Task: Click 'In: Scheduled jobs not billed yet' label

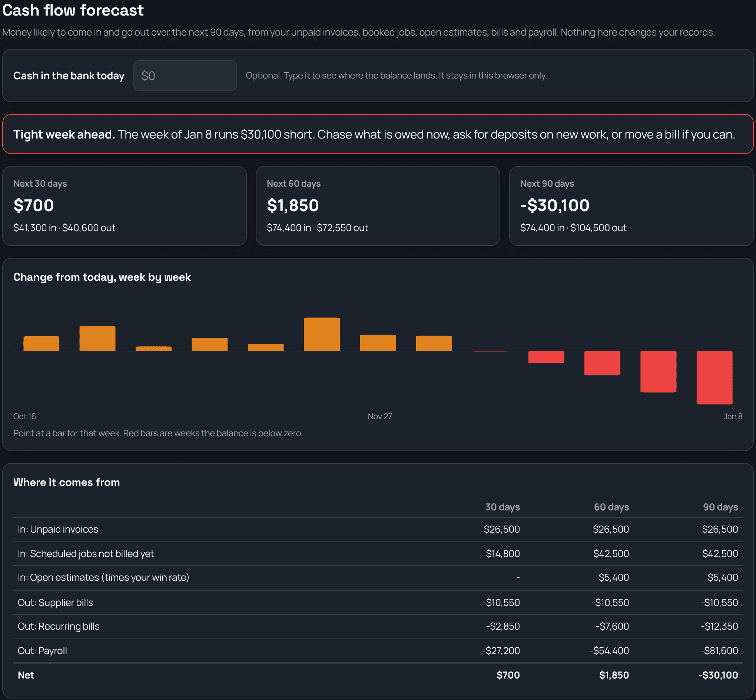Action: [x=86, y=553]
